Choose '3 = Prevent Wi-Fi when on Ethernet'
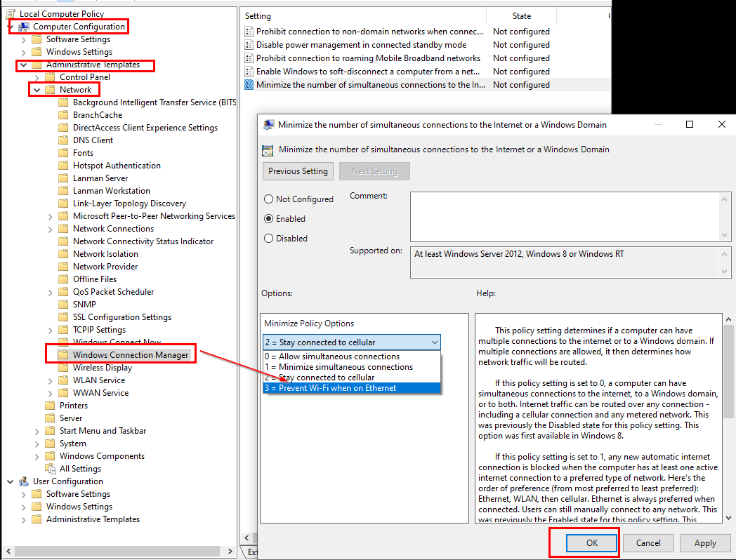This screenshot has width=736, height=560. (x=352, y=388)
